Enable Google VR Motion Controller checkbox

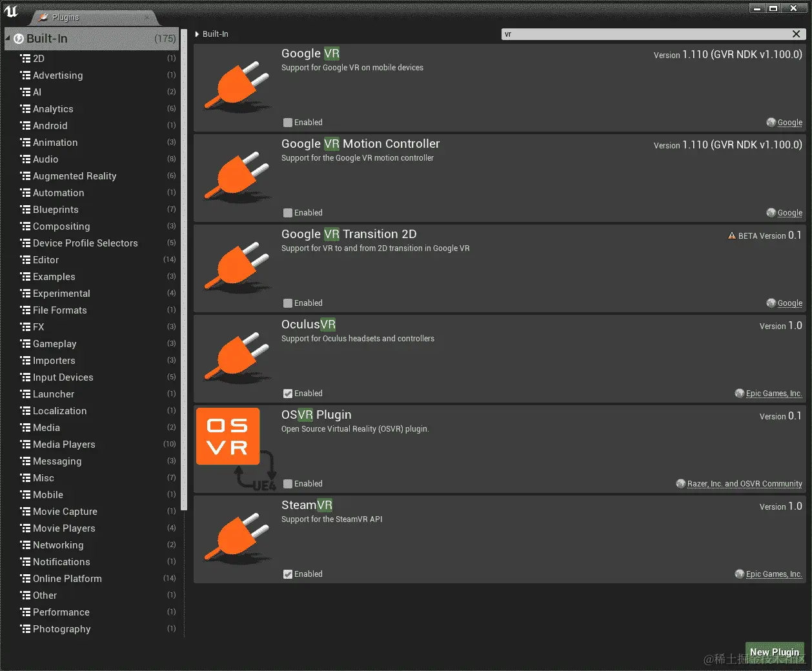point(288,213)
